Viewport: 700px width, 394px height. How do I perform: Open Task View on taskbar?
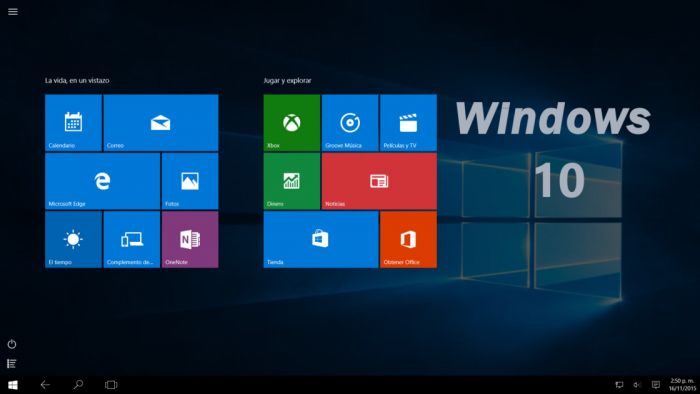click(111, 385)
